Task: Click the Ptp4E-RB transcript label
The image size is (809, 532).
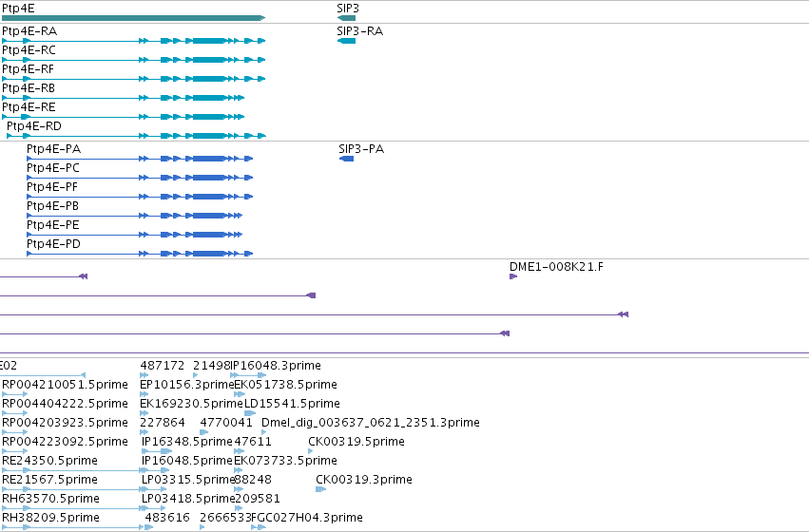Action: 29,88
